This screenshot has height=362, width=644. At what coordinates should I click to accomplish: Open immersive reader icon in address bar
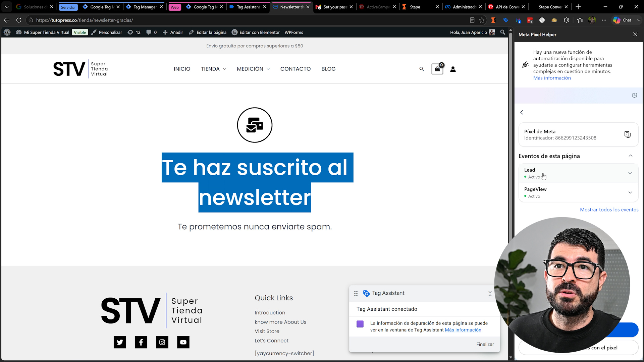[472, 20]
